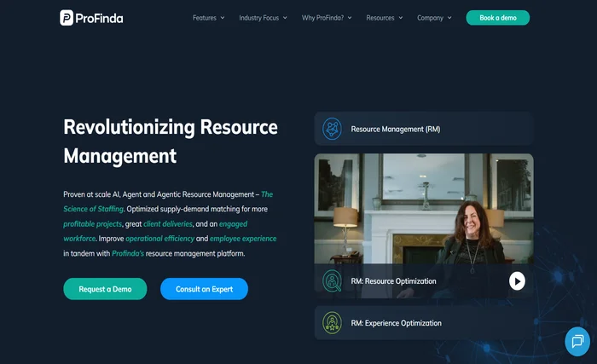Open the chat widget icon
Image resolution: width=597 pixels, height=364 pixels.
[x=577, y=341]
